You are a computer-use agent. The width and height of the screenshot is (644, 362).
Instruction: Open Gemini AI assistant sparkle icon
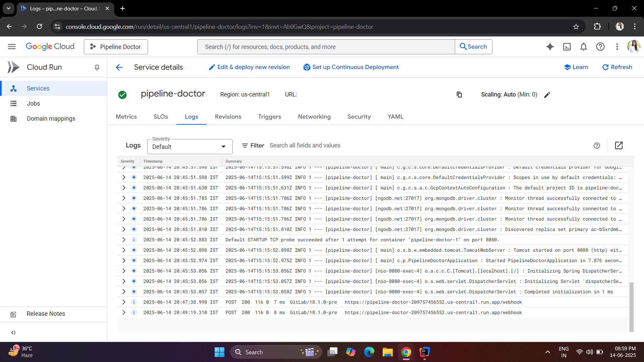[x=550, y=47]
